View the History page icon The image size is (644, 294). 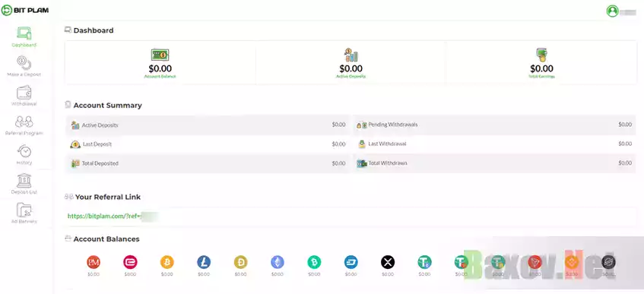[x=24, y=151]
